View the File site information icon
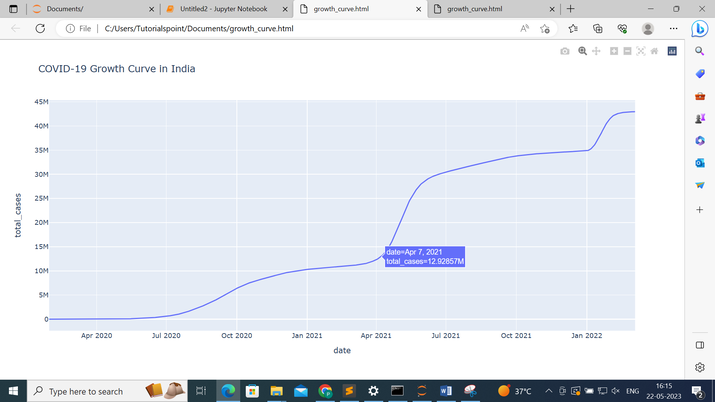This screenshot has height=402, width=715. [78, 28]
